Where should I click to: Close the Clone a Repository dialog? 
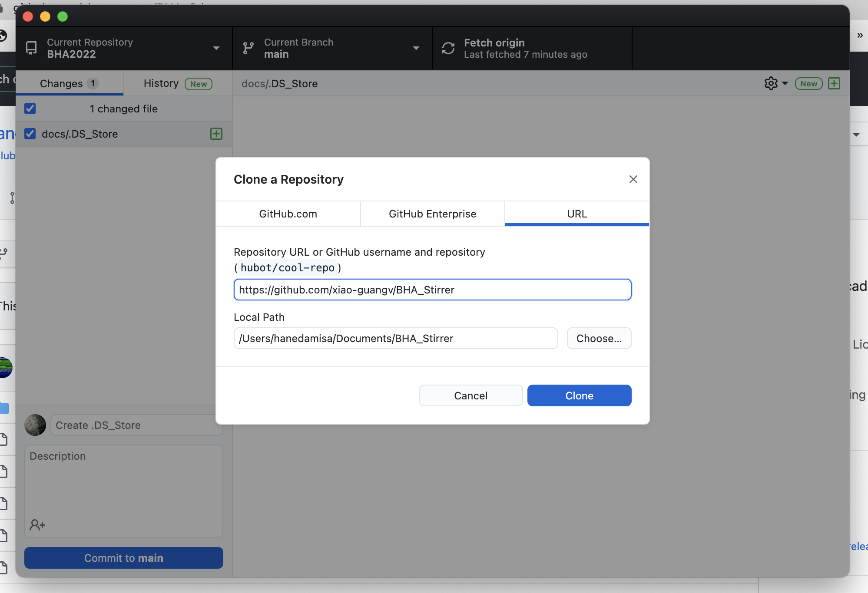point(633,179)
